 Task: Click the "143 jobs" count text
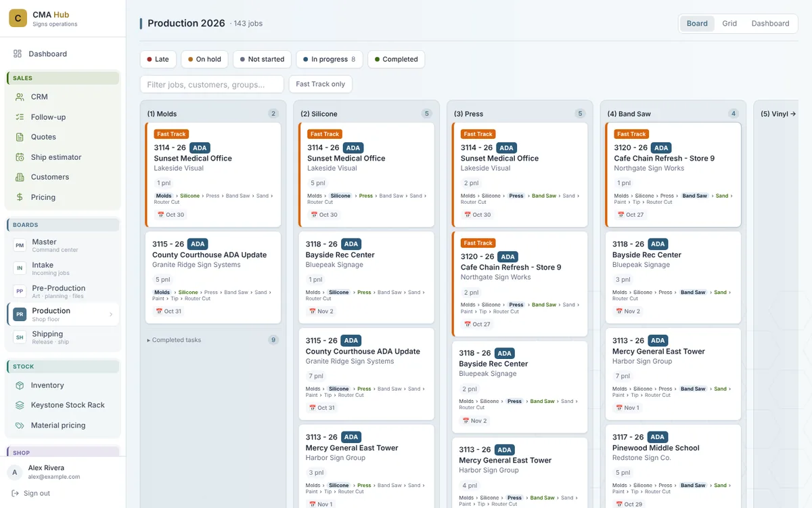click(248, 24)
